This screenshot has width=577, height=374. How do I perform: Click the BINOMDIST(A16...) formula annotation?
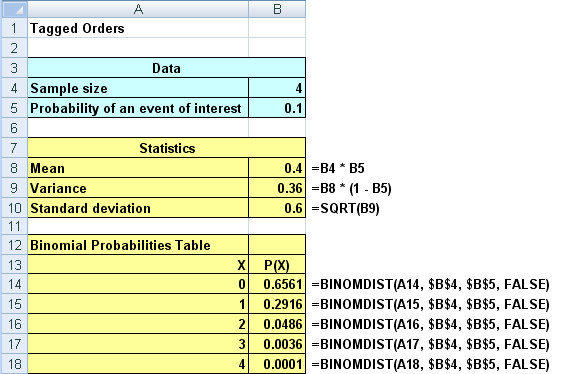tap(431, 324)
